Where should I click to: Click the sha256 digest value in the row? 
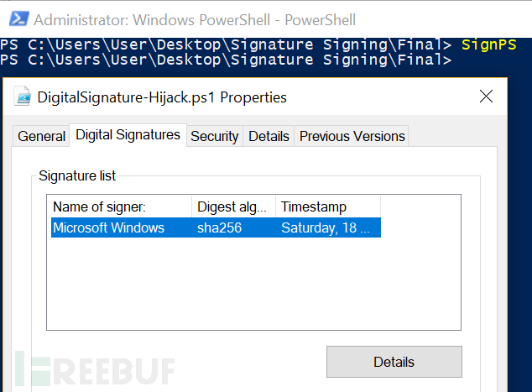click(220, 227)
